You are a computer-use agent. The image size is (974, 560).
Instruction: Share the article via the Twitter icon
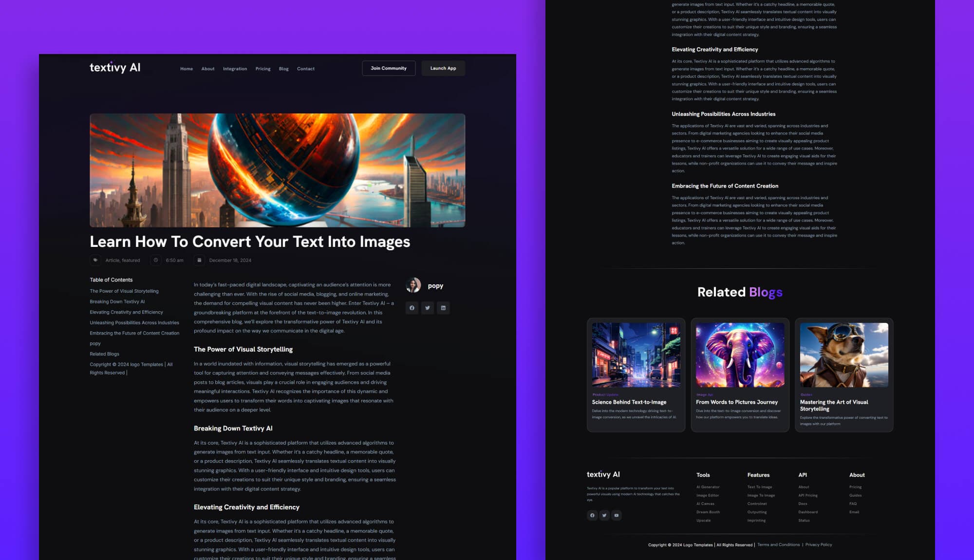point(428,308)
